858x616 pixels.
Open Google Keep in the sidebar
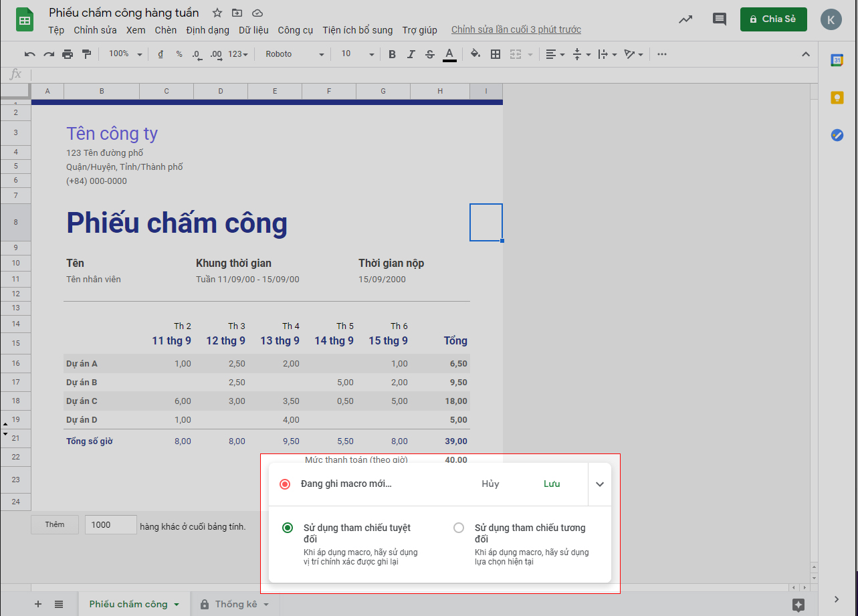tap(837, 97)
